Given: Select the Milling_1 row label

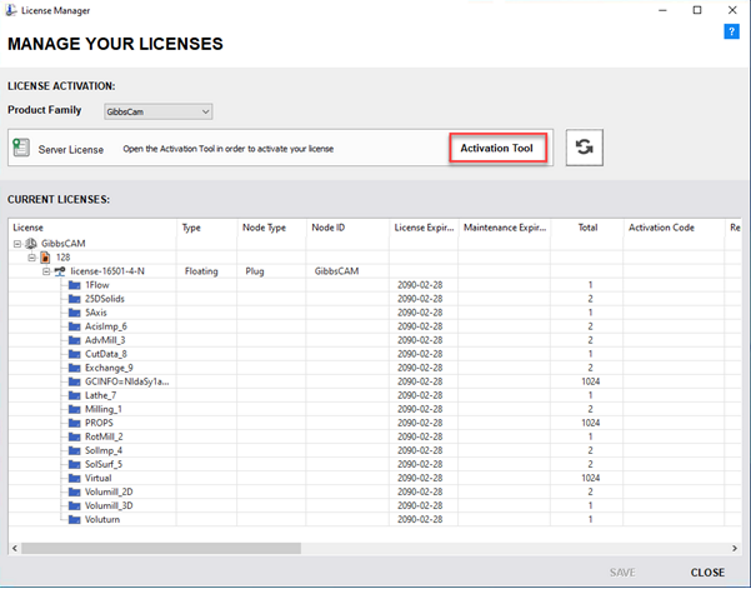Looking at the screenshot, I should tap(103, 409).
